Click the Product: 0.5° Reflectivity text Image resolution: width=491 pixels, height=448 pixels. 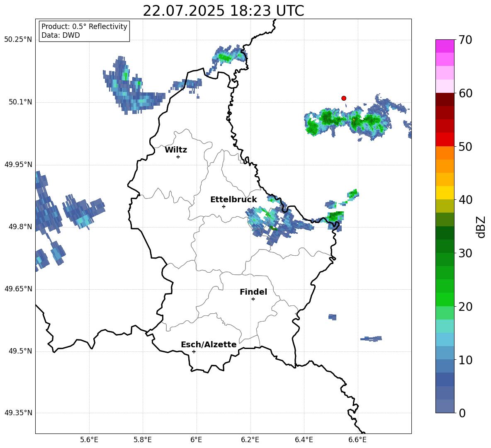[x=84, y=27]
